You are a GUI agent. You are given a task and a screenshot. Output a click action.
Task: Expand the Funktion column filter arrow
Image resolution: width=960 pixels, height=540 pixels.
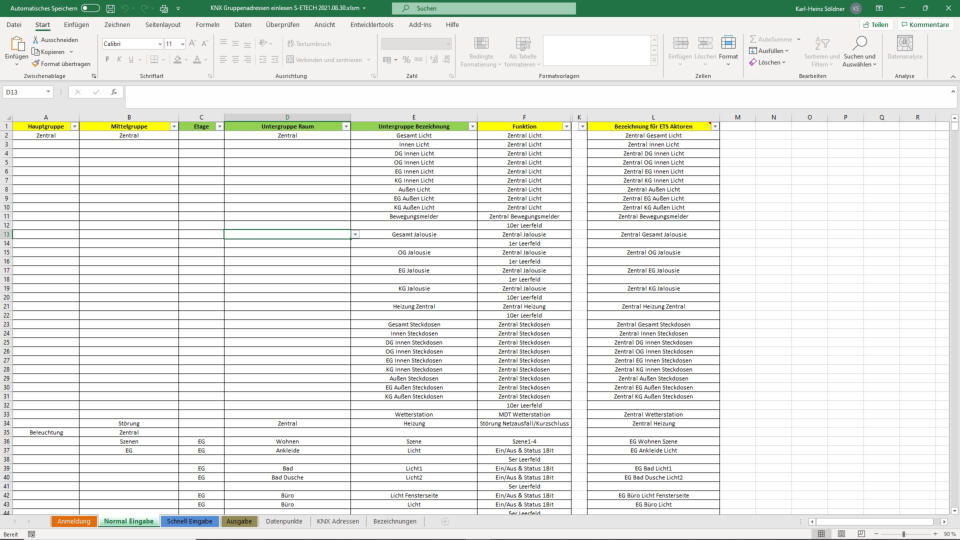click(566, 126)
